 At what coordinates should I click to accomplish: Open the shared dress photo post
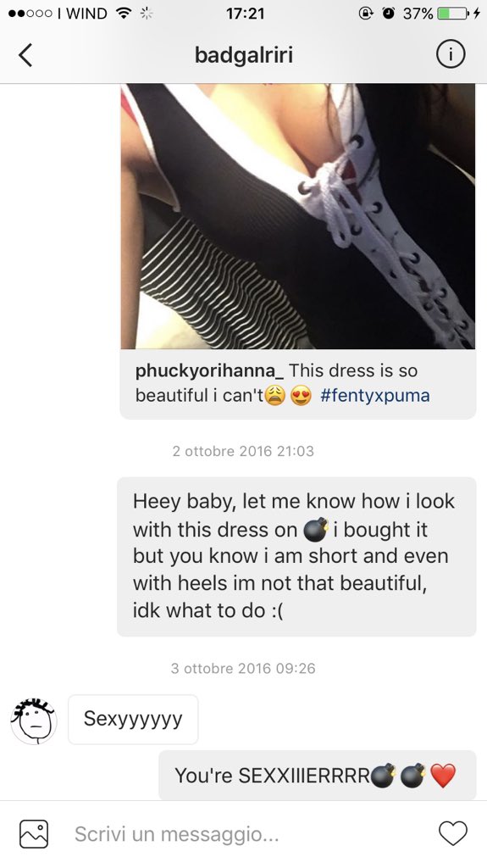pos(298,216)
